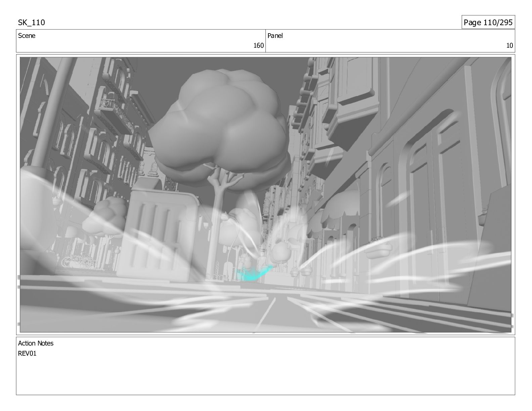The image size is (532, 411).
Task: Select the Action Notes heading
Action: click(x=36, y=343)
